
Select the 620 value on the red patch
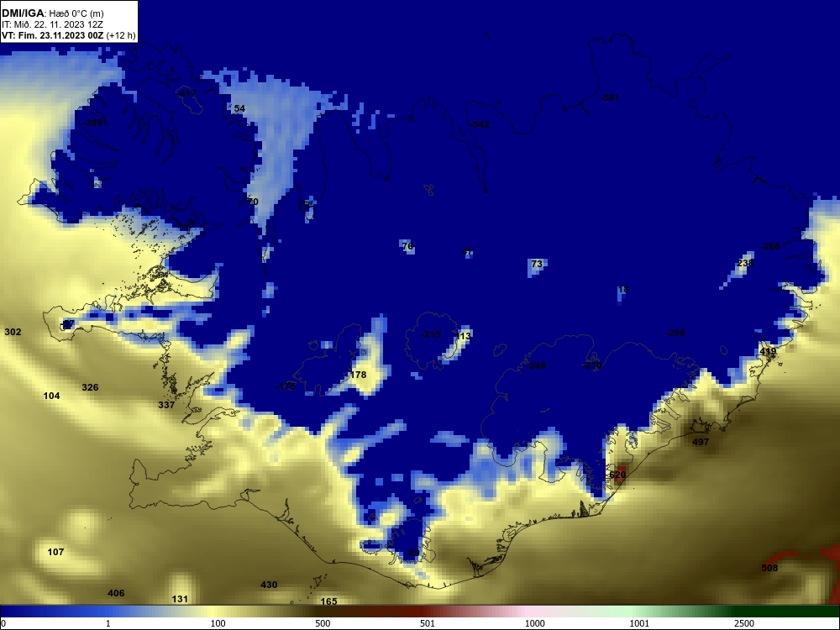[617, 475]
